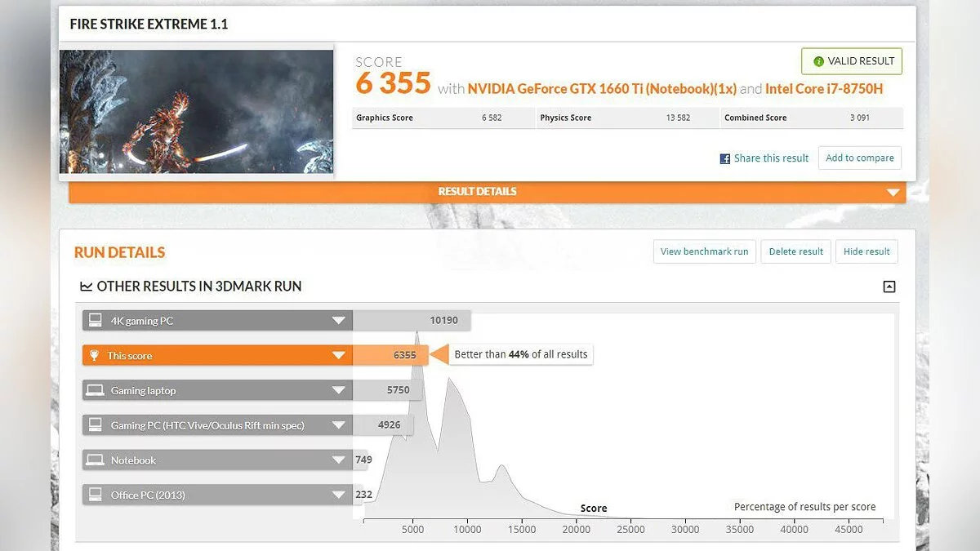Click the Graphics Score label
Image resolution: width=980 pixels, height=551 pixels.
tap(385, 118)
